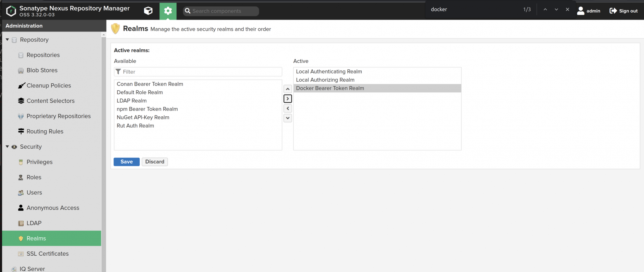Screen dimensions: 644x272
Task: Open Cleanup Policies page
Action: [48, 86]
